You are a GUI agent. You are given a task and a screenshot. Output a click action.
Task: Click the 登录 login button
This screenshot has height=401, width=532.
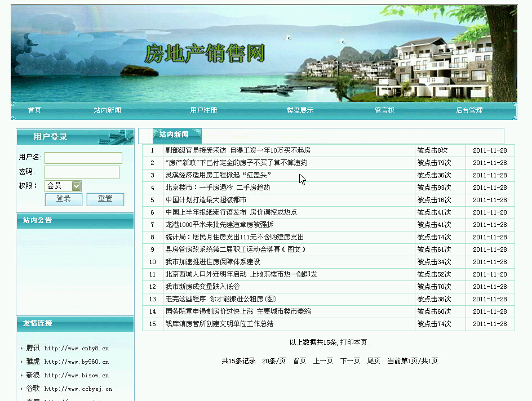tap(64, 199)
